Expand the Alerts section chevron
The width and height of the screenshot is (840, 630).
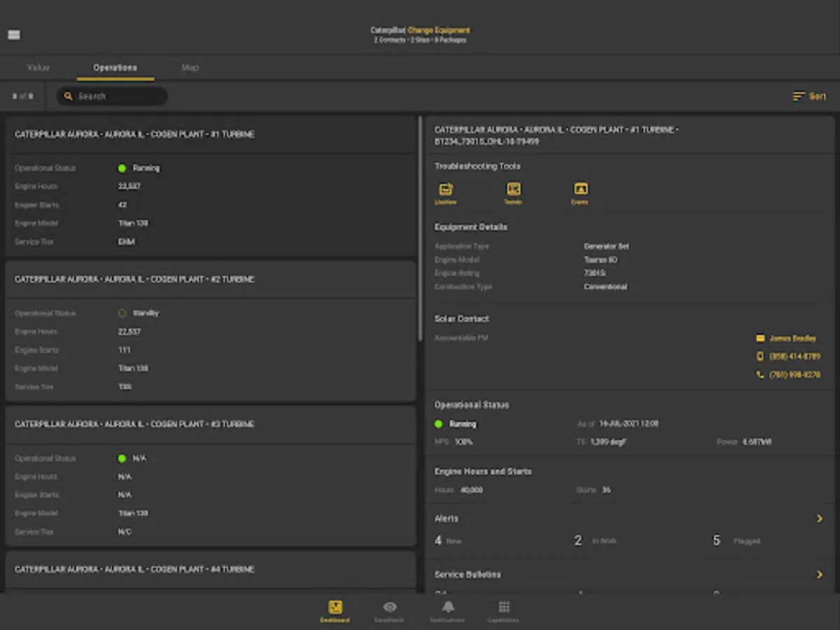coord(819,519)
